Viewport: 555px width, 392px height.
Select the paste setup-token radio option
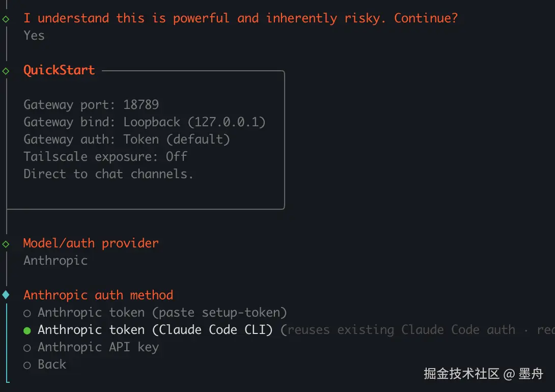click(x=27, y=313)
